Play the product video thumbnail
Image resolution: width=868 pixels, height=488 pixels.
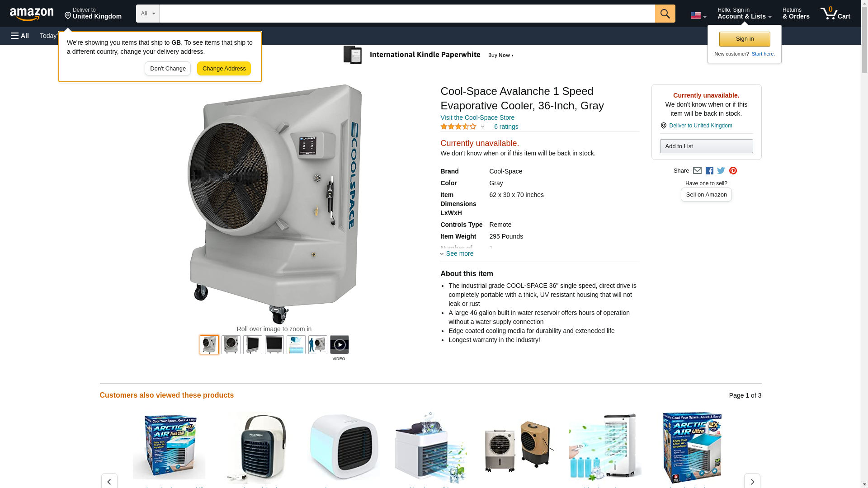coord(339,345)
